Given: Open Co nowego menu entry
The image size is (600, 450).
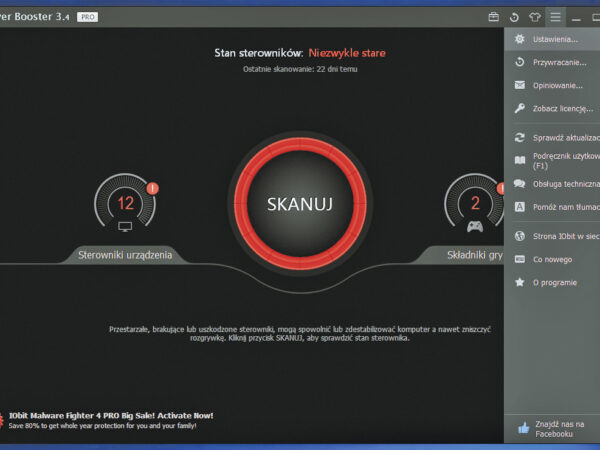Looking at the screenshot, I should (x=552, y=259).
